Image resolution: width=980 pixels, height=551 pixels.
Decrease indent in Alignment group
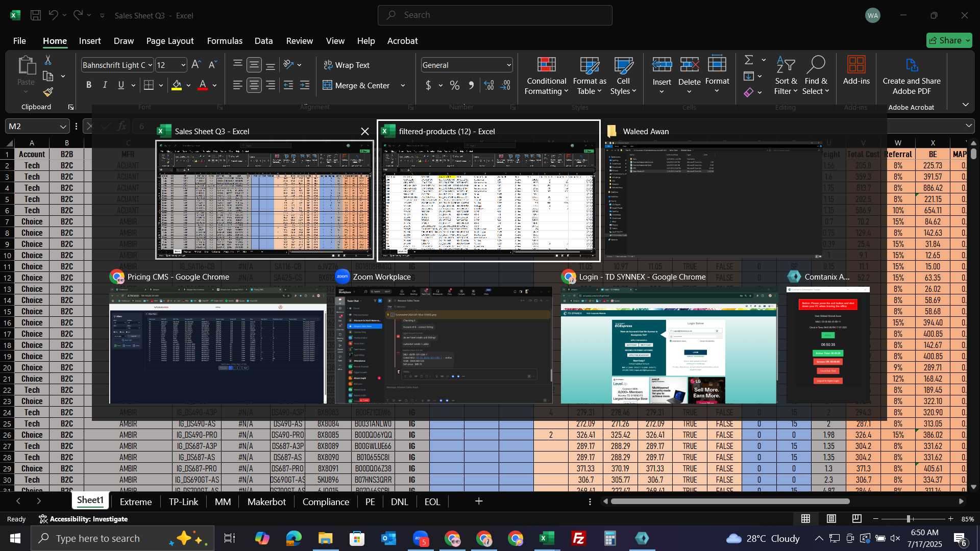click(288, 86)
